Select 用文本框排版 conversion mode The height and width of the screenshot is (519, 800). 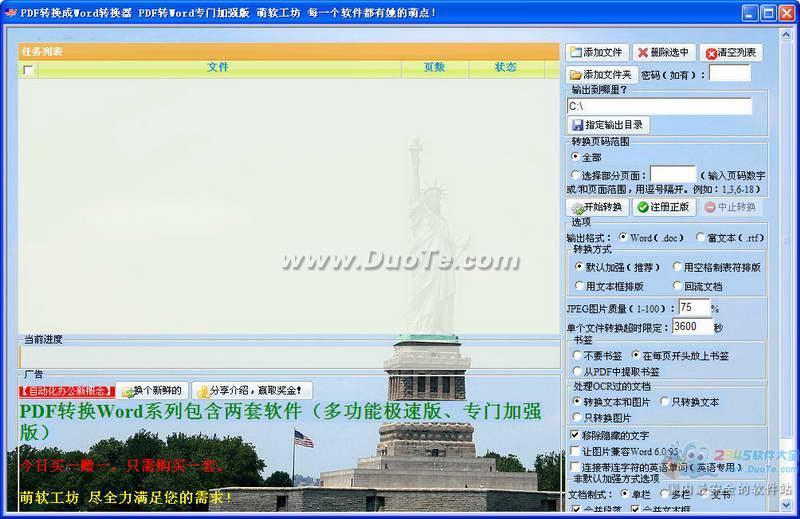tap(579, 286)
